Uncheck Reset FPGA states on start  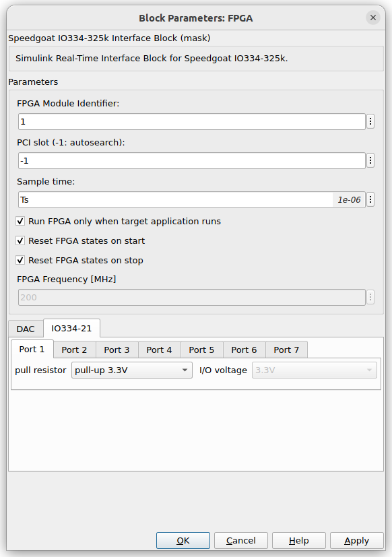click(x=20, y=241)
